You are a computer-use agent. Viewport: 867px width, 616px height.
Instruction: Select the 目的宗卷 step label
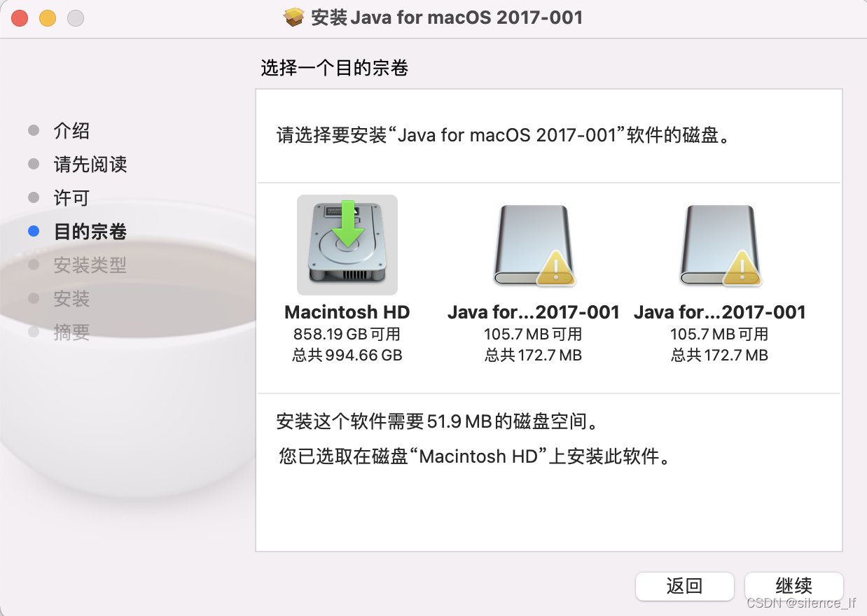[90, 232]
